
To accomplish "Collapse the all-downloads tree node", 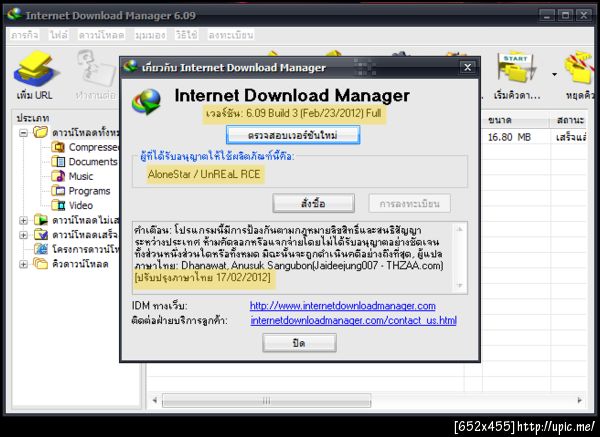I will 23,133.
